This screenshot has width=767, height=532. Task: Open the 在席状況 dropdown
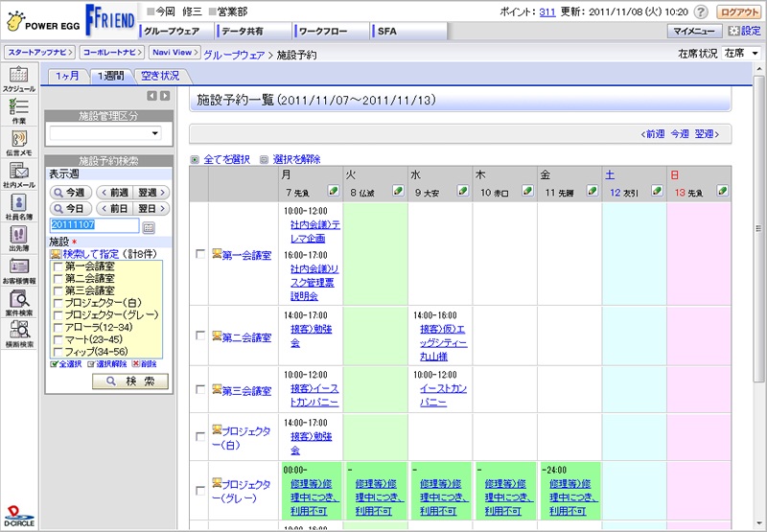tap(741, 53)
